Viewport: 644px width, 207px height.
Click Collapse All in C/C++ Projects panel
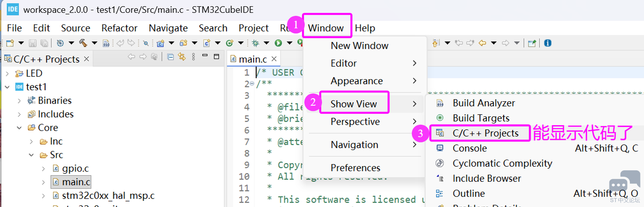[x=170, y=57]
